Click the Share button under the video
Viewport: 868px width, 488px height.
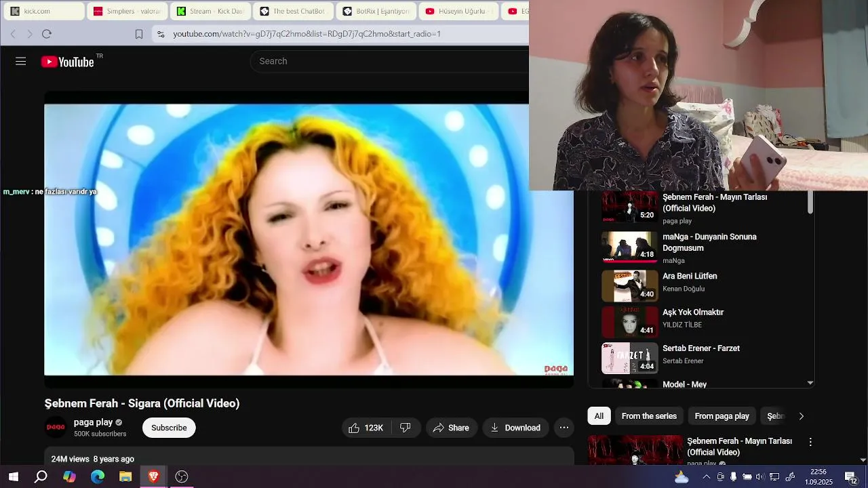click(451, 428)
